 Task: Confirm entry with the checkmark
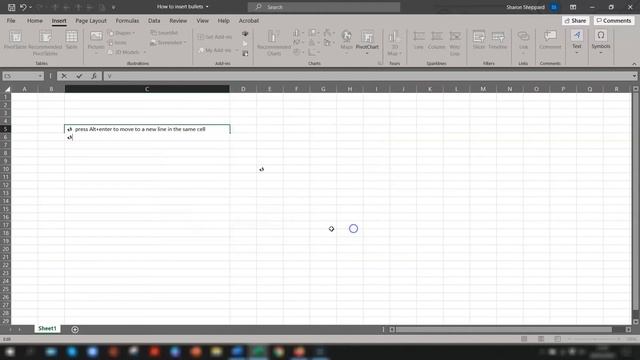(79, 76)
